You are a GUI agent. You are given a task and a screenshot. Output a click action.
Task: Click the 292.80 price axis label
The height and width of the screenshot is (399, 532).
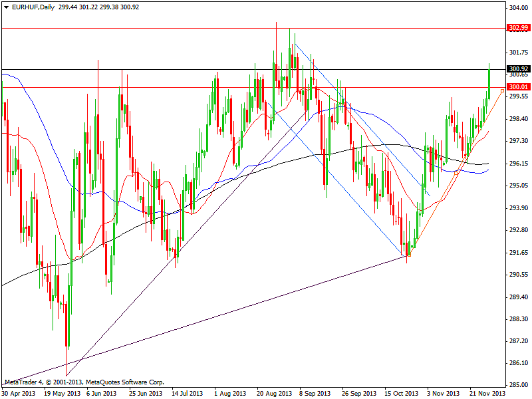pos(517,230)
